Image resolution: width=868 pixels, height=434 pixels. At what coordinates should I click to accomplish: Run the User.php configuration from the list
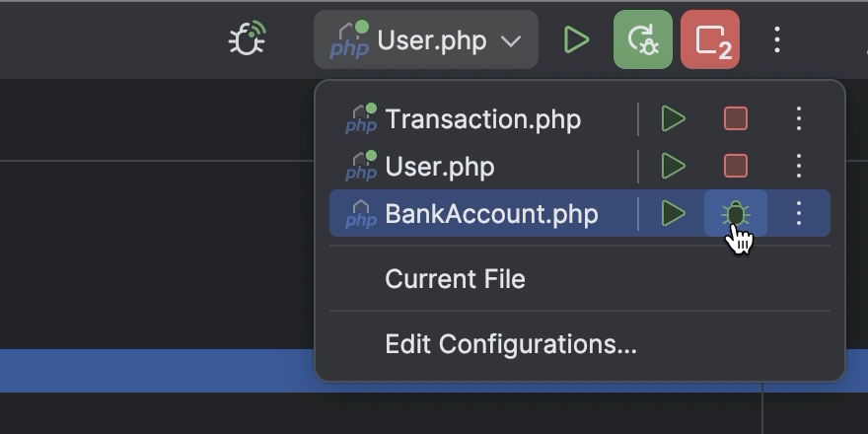pyautogui.click(x=674, y=166)
